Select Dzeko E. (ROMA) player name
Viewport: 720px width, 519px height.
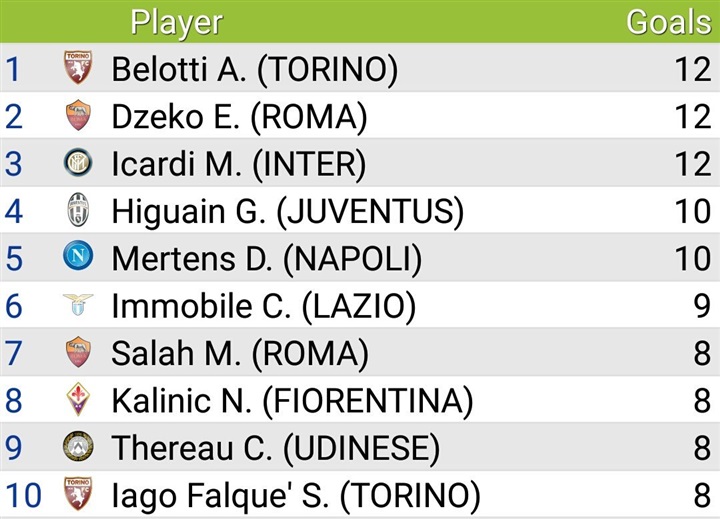coord(239,116)
